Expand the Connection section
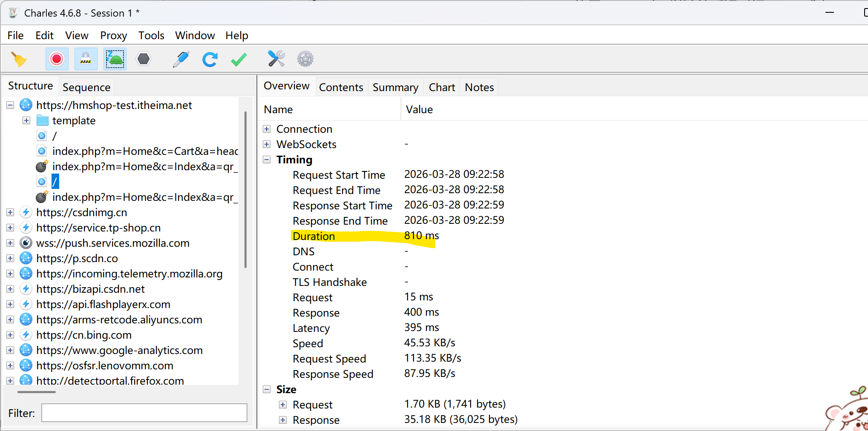 point(267,129)
